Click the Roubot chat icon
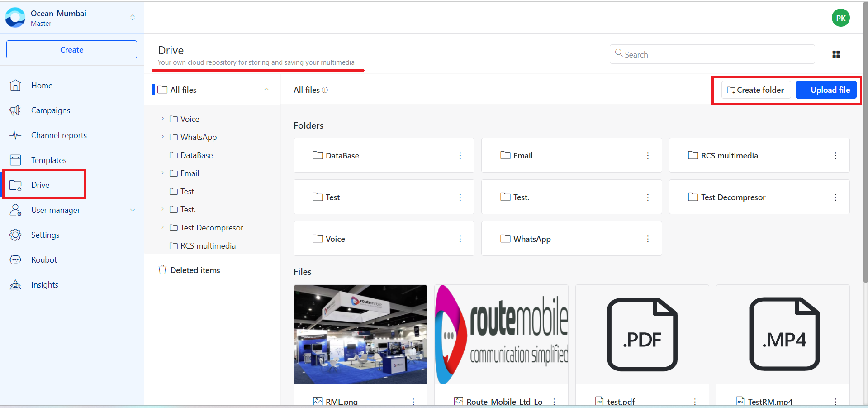 (x=15, y=260)
